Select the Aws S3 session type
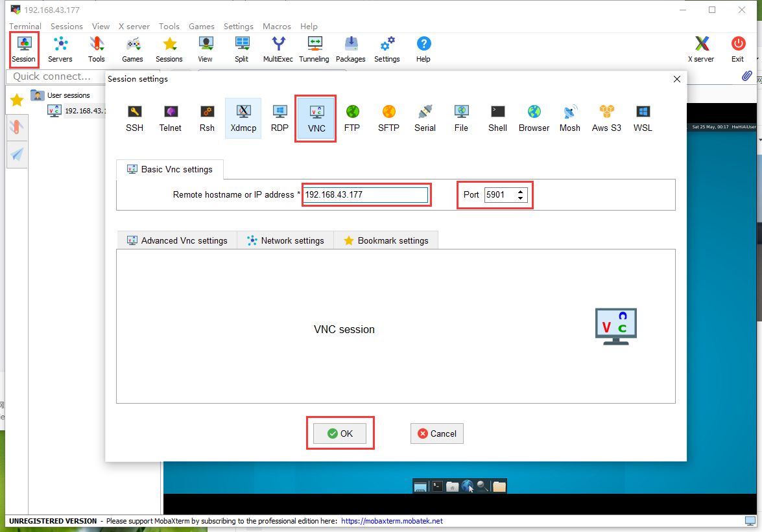This screenshot has width=762, height=532. click(x=606, y=119)
